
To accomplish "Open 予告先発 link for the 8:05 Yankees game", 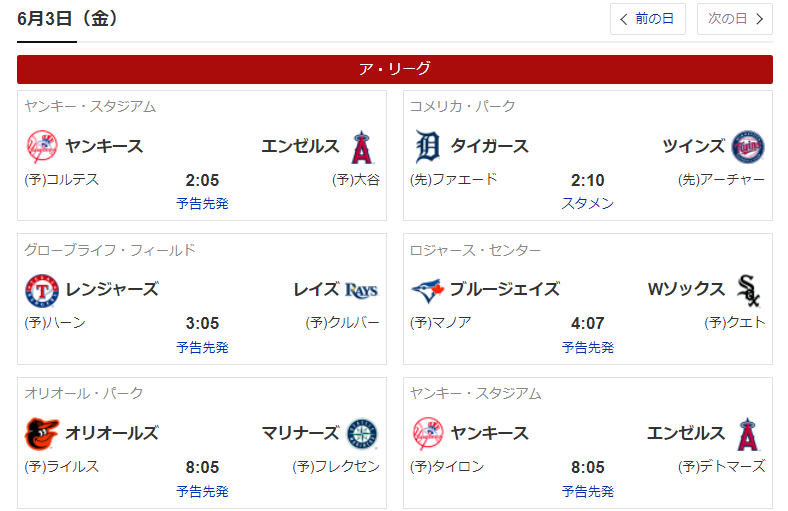I will pos(587,491).
